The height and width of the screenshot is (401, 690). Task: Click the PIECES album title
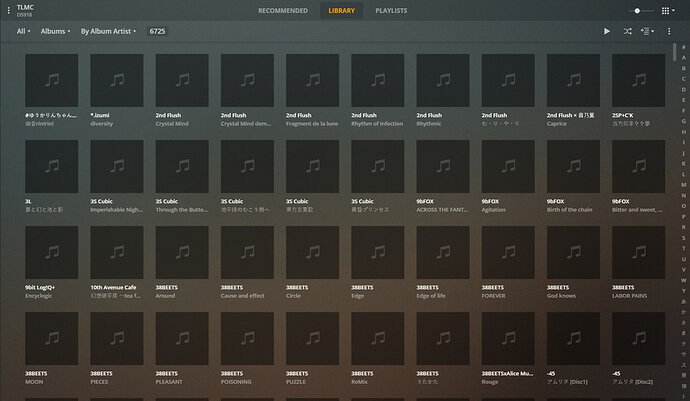tap(99, 382)
